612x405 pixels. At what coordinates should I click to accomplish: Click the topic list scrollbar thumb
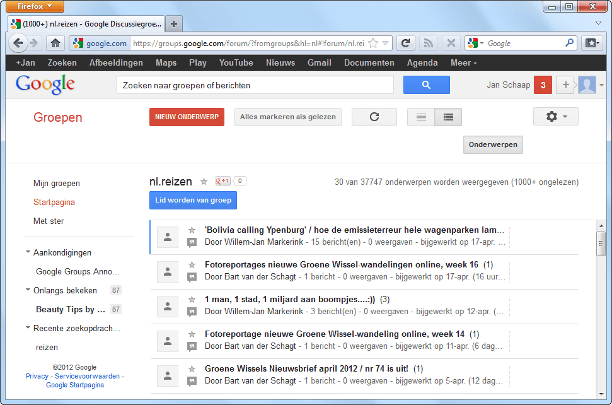[601, 243]
